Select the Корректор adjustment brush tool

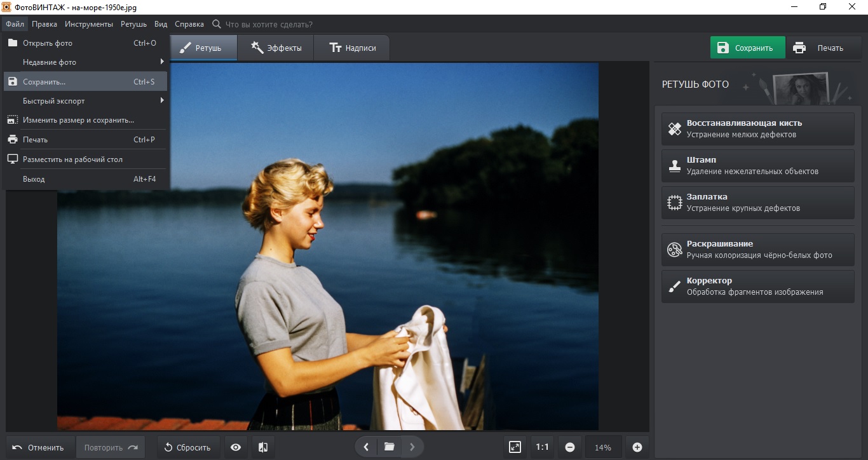coord(757,287)
